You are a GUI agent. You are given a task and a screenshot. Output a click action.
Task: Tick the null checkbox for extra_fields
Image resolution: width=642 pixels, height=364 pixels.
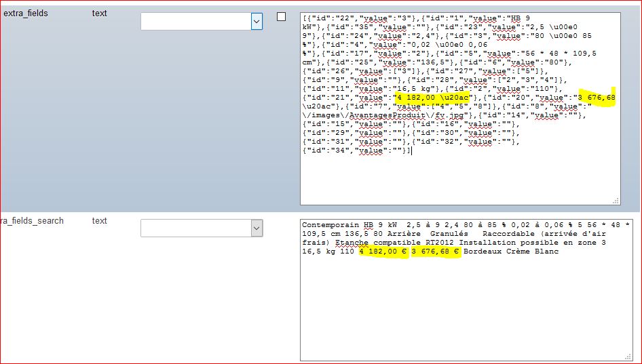pyautogui.click(x=281, y=17)
